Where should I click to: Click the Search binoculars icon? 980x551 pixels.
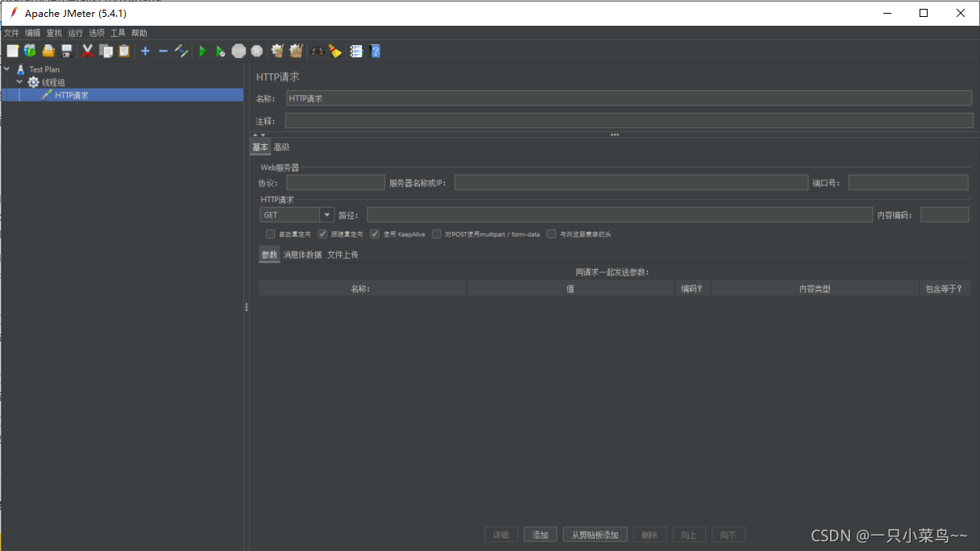(318, 51)
